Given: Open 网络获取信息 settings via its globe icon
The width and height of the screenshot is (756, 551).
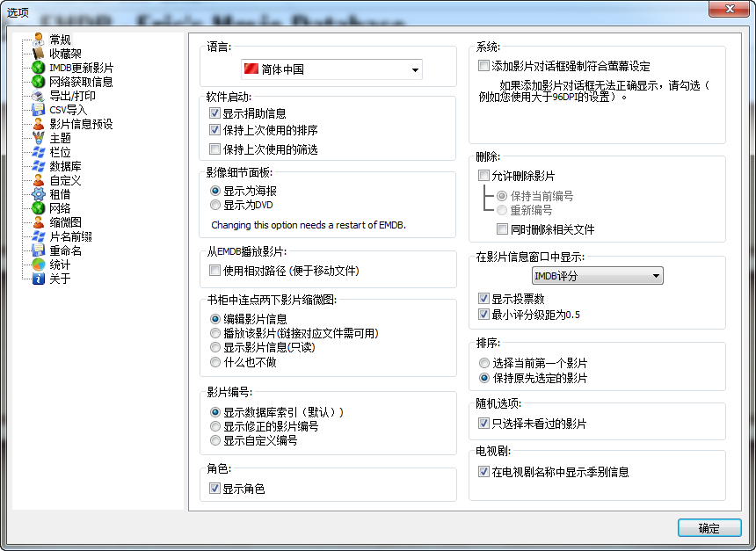Looking at the screenshot, I should click(x=37, y=80).
